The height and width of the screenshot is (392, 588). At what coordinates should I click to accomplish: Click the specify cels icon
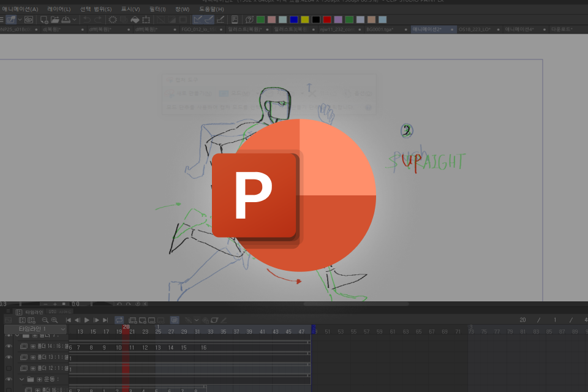coord(151,320)
